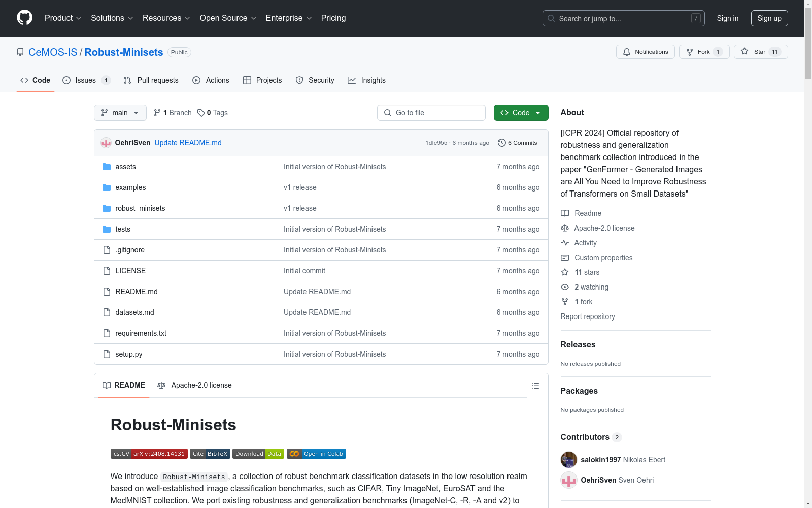Screen dimensions: 812x508
Task: Fork the Robust-Minisets repository
Action: coord(704,52)
